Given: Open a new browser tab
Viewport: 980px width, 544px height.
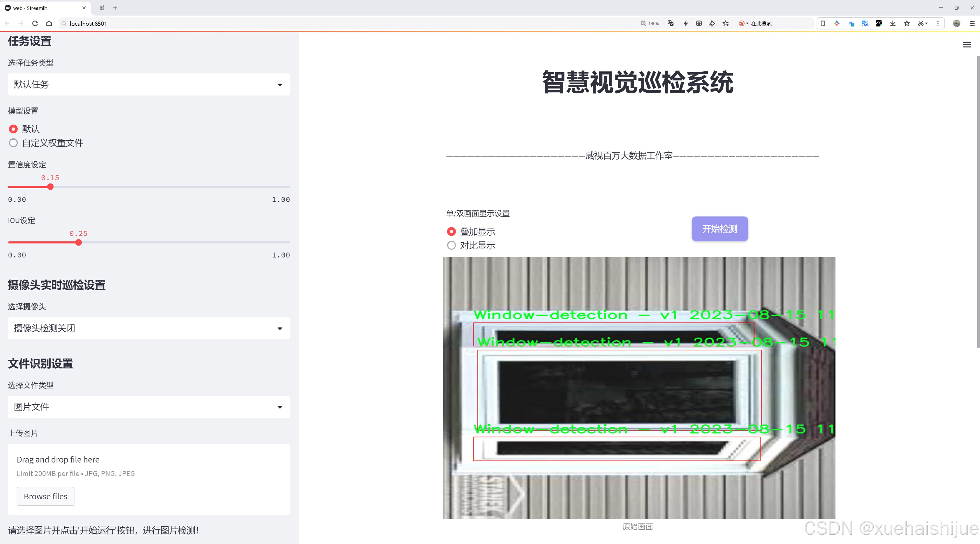Looking at the screenshot, I should [x=115, y=8].
